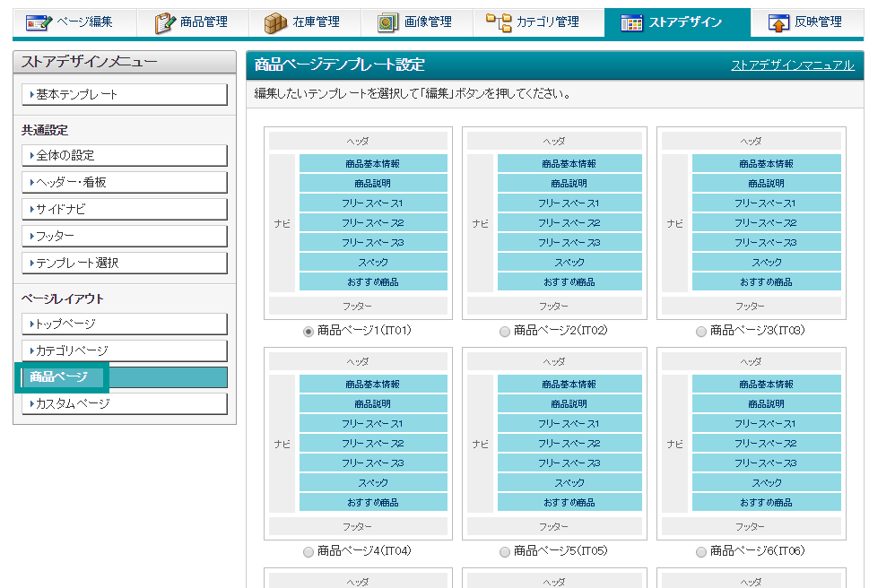Click 商品ページ2 template layout thumbnail

click(x=554, y=223)
